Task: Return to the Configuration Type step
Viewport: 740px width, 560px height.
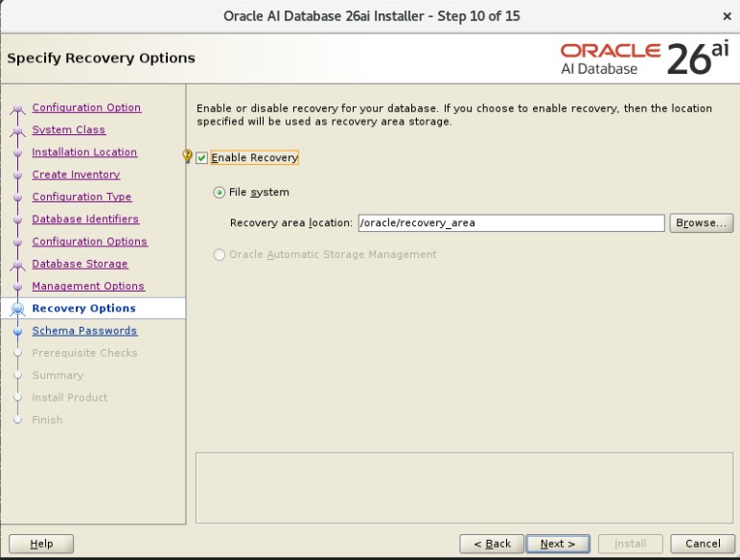Action: [81, 197]
